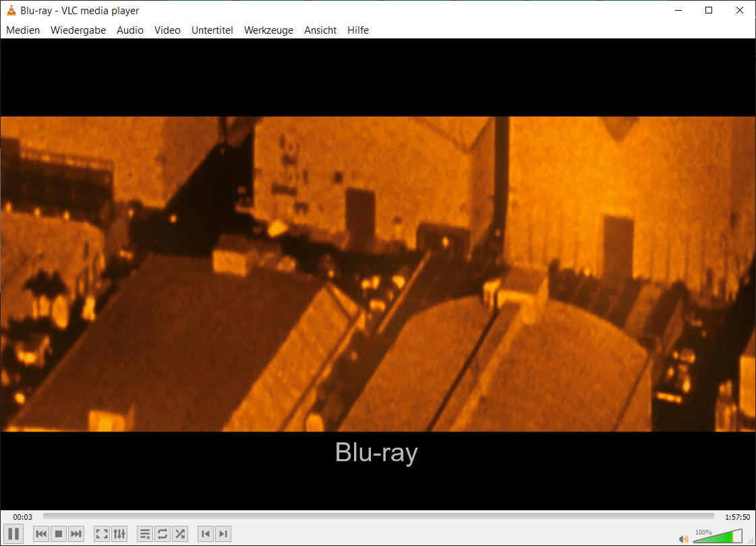Enable loop repeat playback

point(162,533)
